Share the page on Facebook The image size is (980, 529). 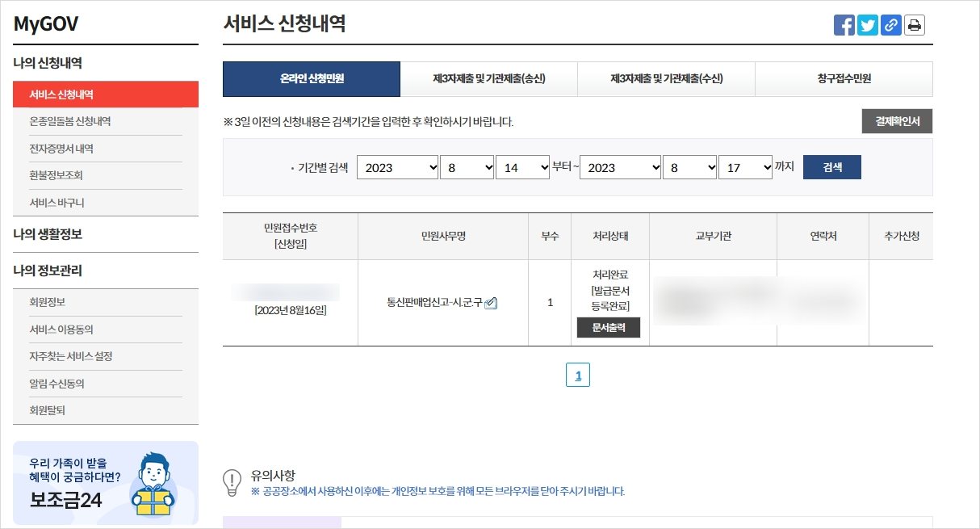[x=844, y=24]
